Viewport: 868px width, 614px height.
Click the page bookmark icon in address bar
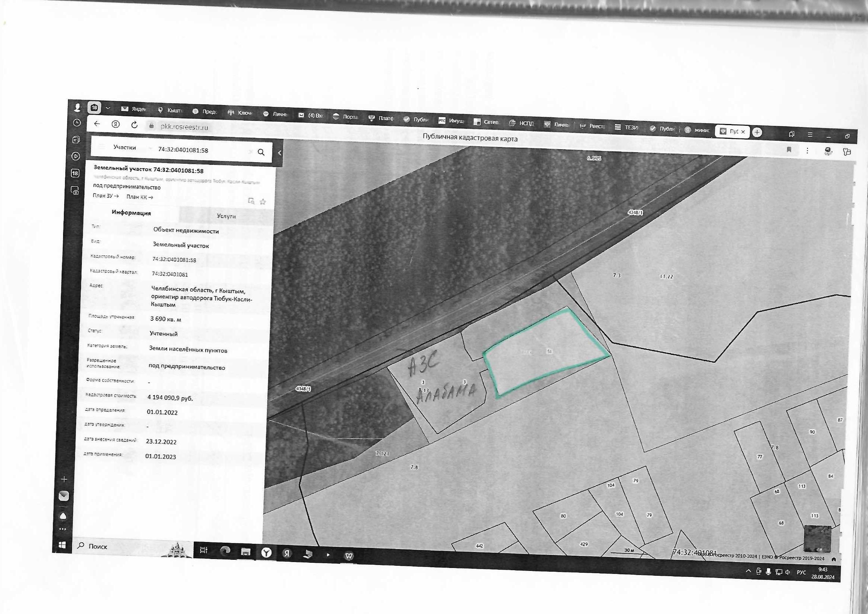coord(789,150)
